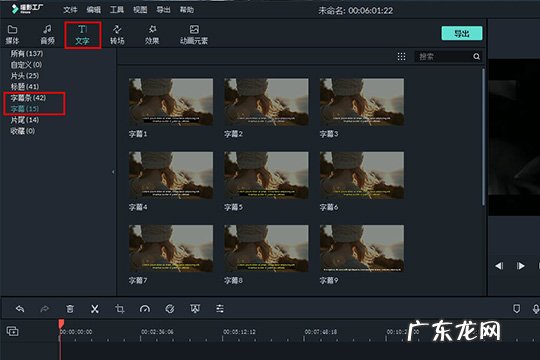
Task: Select 字幕 (15) category
Action: tap(25, 109)
